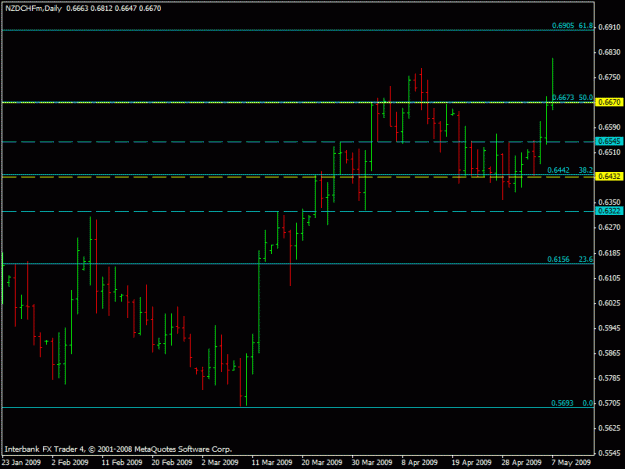This screenshot has width=625, height=469.
Task: Select the 0.6673 50.0 Fibonacci level label
Action: click(x=572, y=97)
